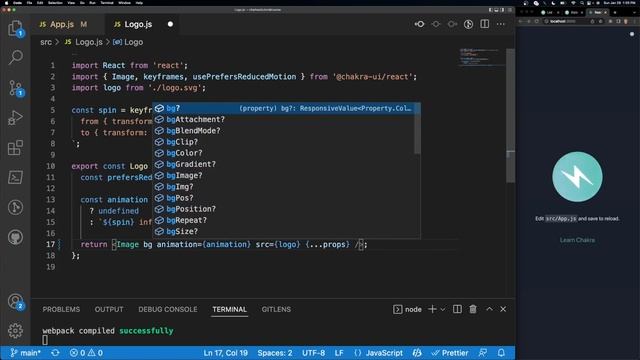Screen dimensions: 640x360
Task: Click the Chakra logo in browser window
Action: click(x=577, y=177)
